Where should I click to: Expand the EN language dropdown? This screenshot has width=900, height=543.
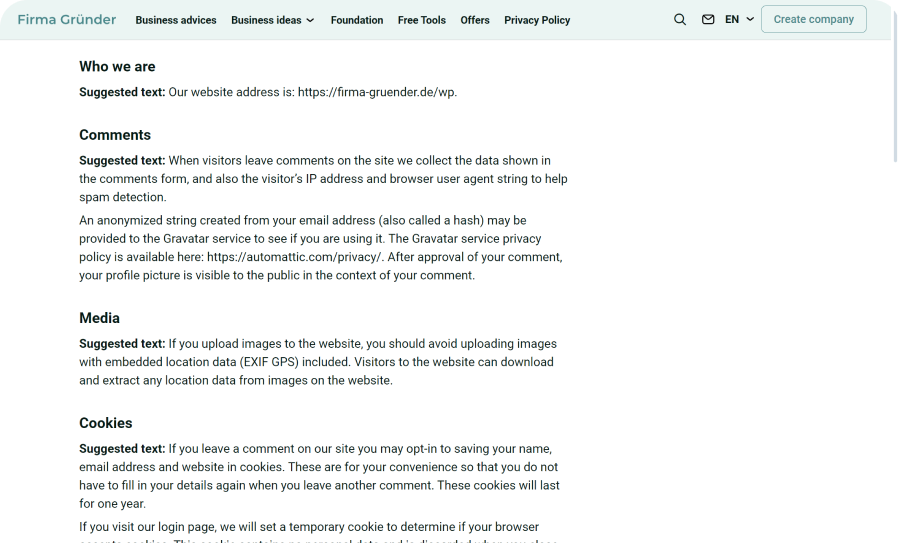(739, 20)
